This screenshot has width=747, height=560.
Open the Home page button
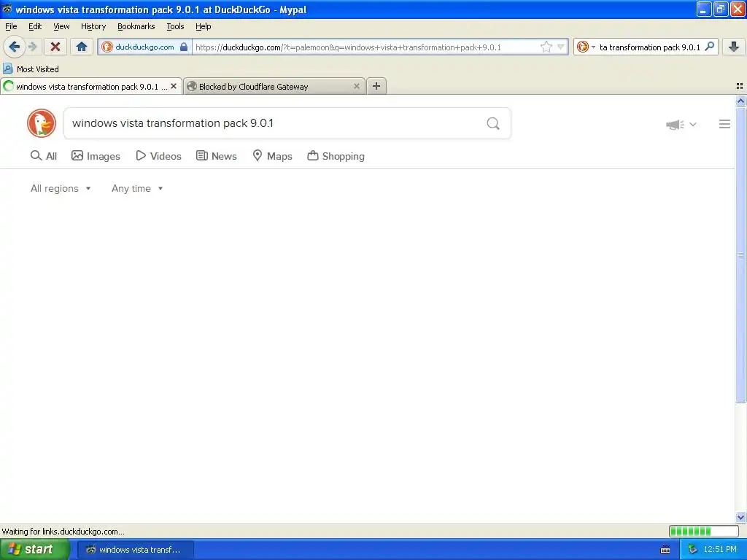coord(82,47)
